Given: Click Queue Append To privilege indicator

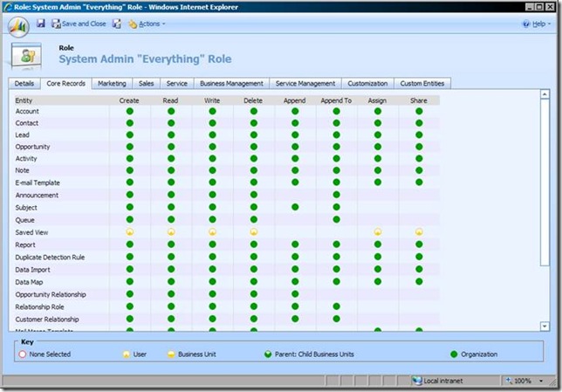Looking at the screenshot, I should [336, 220].
